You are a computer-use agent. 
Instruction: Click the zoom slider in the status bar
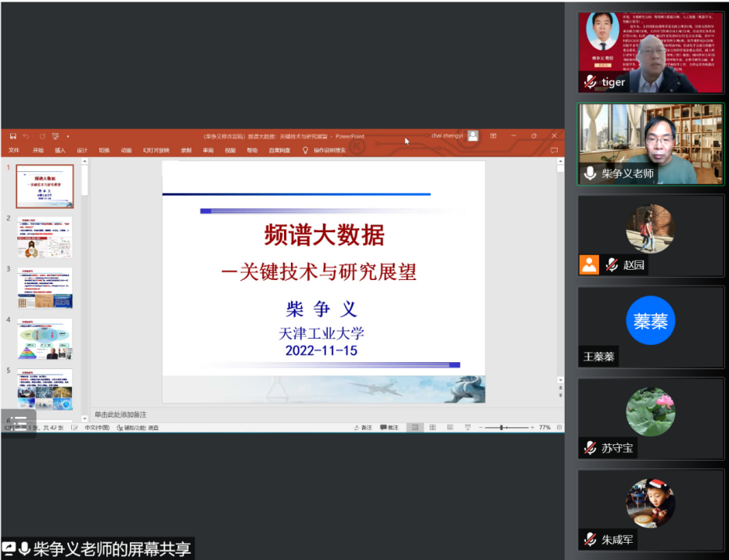point(503,428)
